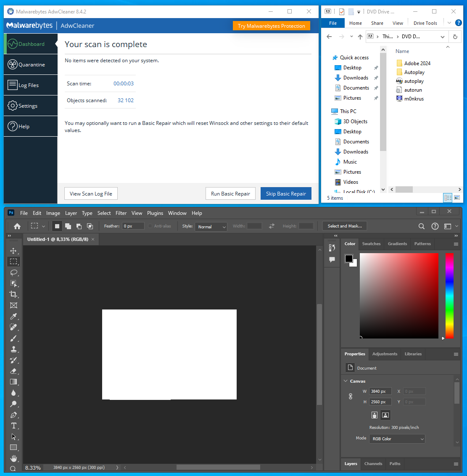Open the History panel icon
The image size is (467, 476).
[332, 248]
